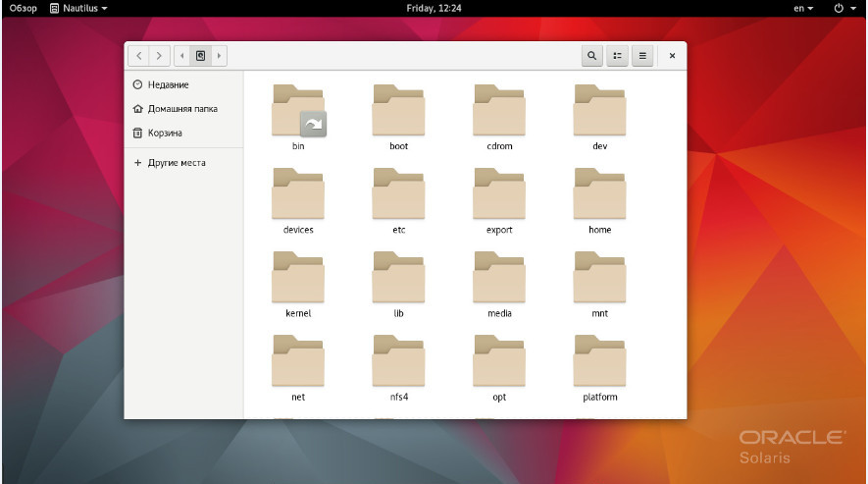Open the power system menu
This screenshot has width=868, height=484.
(845, 8)
